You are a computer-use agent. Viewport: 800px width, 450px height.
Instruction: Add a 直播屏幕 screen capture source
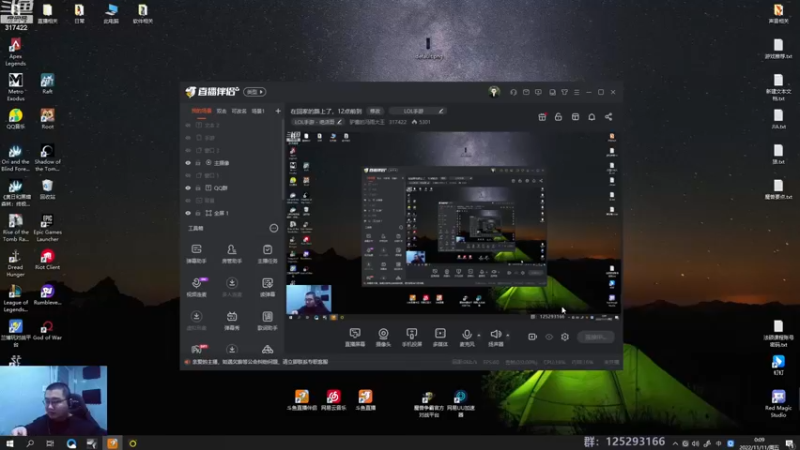355,338
